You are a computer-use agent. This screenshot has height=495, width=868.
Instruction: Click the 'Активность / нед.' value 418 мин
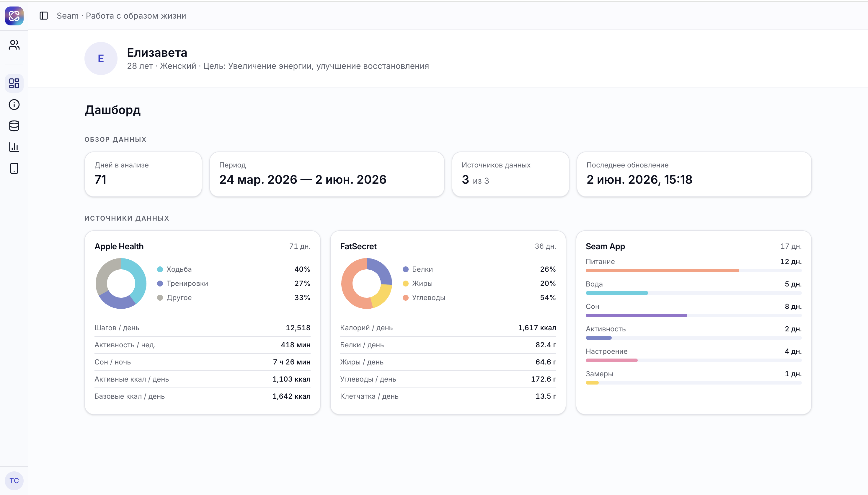click(296, 345)
